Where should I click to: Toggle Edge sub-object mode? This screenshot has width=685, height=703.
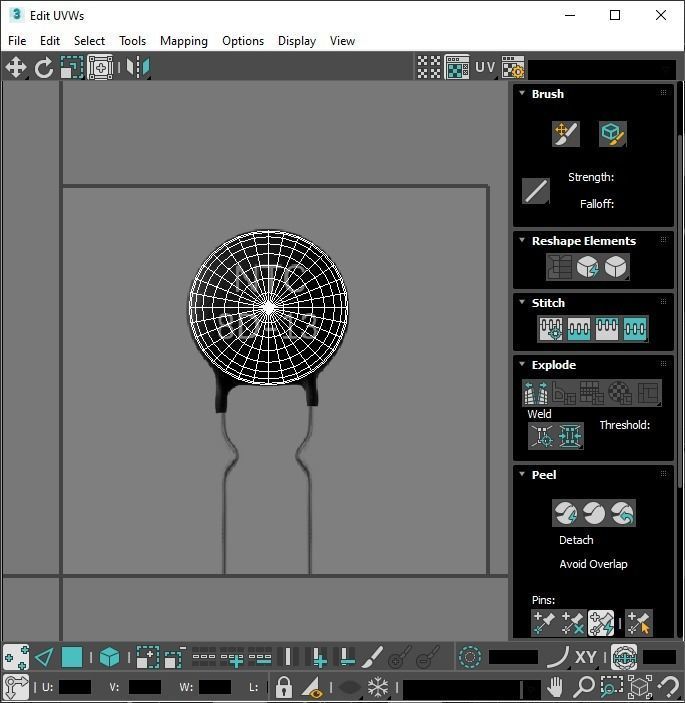[44, 657]
